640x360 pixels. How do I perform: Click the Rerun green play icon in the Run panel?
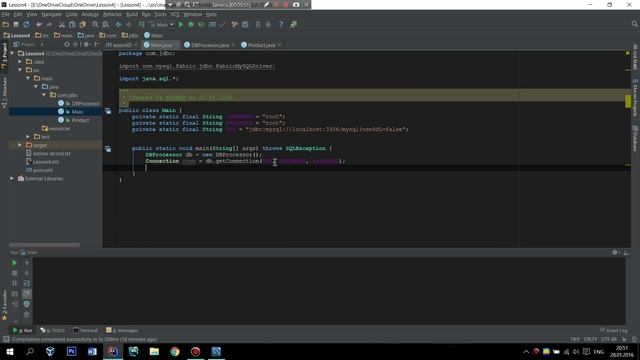14,263
